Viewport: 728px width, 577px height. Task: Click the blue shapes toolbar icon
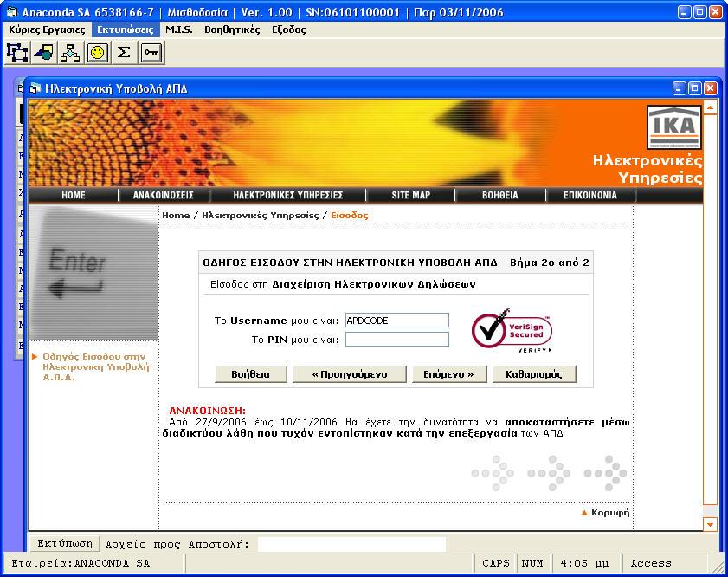[44, 53]
